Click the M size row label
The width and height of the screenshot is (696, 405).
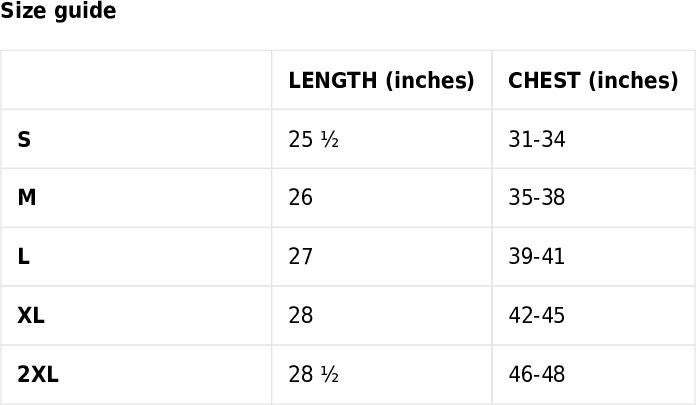click(x=27, y=197)
